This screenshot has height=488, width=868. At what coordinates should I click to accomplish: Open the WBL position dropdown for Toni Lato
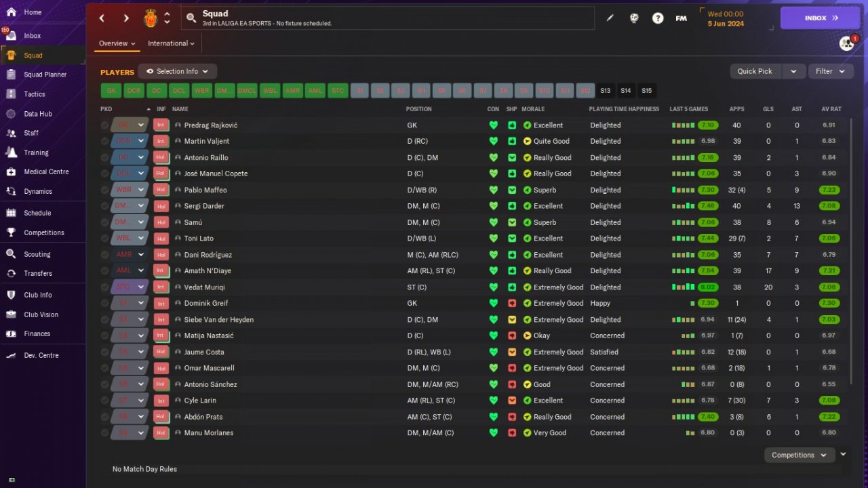tap(130, 239)
